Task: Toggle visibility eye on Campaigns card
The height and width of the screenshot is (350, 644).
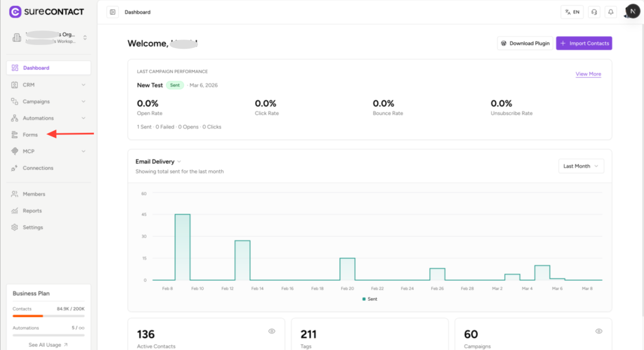Action: click(599, 331)
